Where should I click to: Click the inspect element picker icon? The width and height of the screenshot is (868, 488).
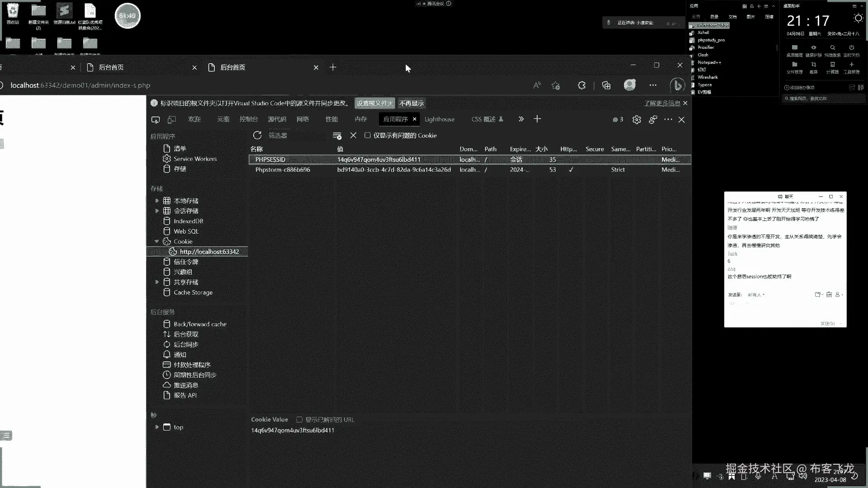(x=156, y=119)
